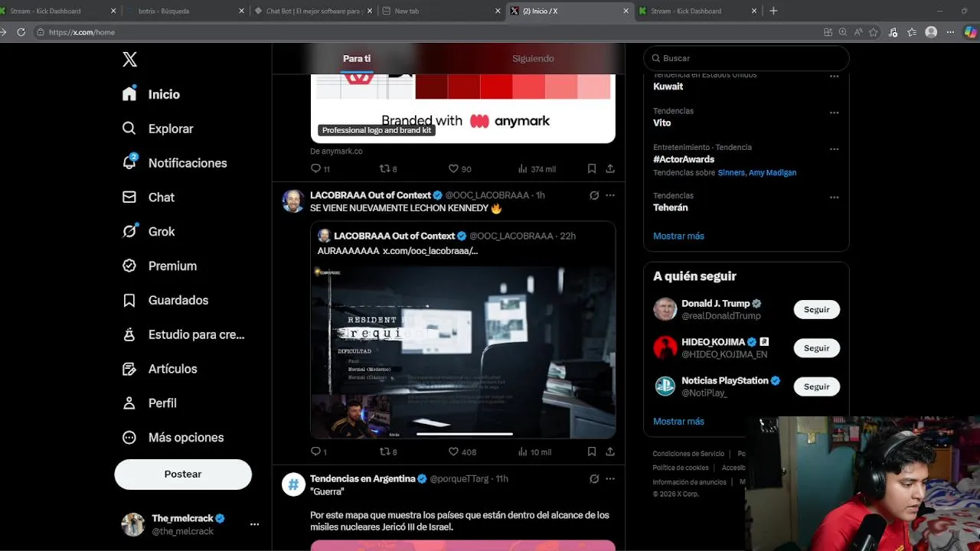Open the anymark.co link
980x551 pixels.
tap(336, 151)
